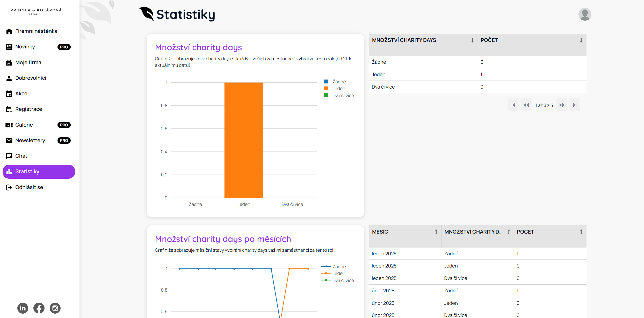Open the LinkedIn social icon
644x318 pixels.
(23, 308)
